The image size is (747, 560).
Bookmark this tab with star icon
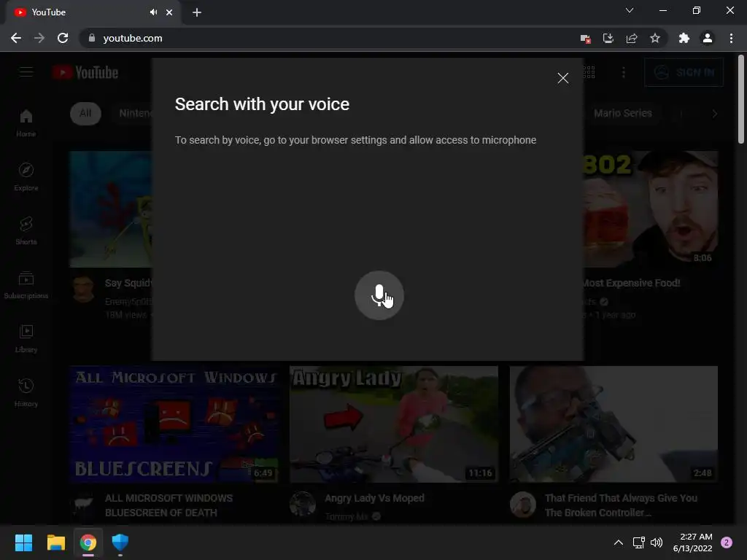click(x=655, y=38)
